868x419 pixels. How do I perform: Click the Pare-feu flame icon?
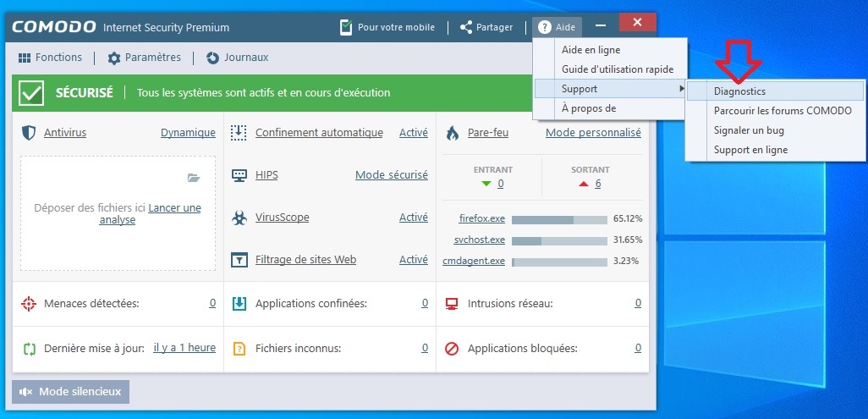click(452, 133)
